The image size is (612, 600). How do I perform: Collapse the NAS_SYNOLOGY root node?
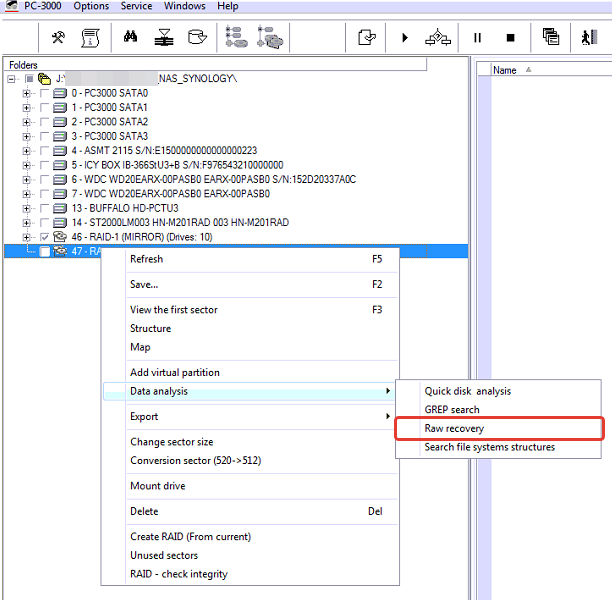(11, 79)
